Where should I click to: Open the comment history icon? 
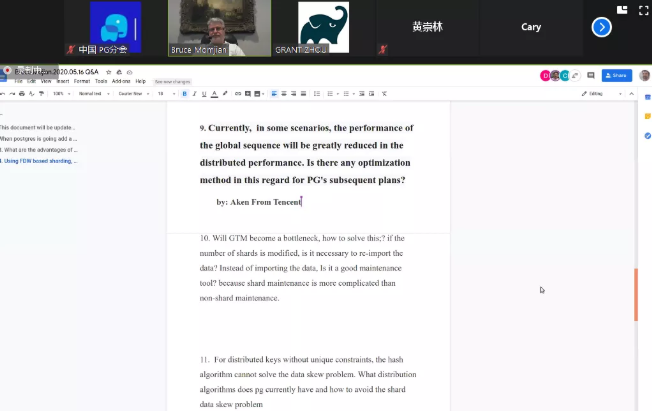591,75
